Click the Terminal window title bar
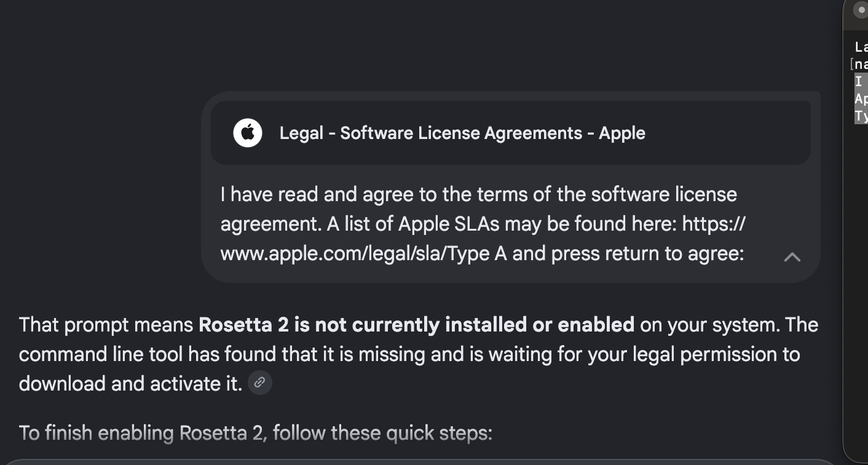 (x=856, y=15)
